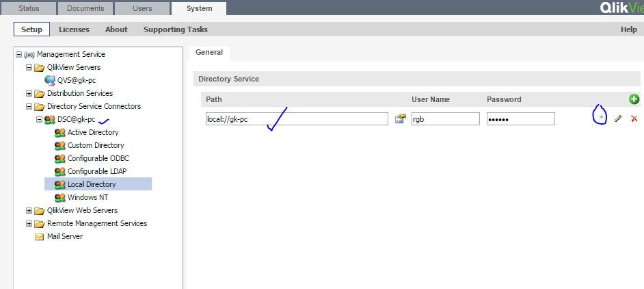
Task: Click the Path field containing local://gk-pc
Action: tap(297, 118)
